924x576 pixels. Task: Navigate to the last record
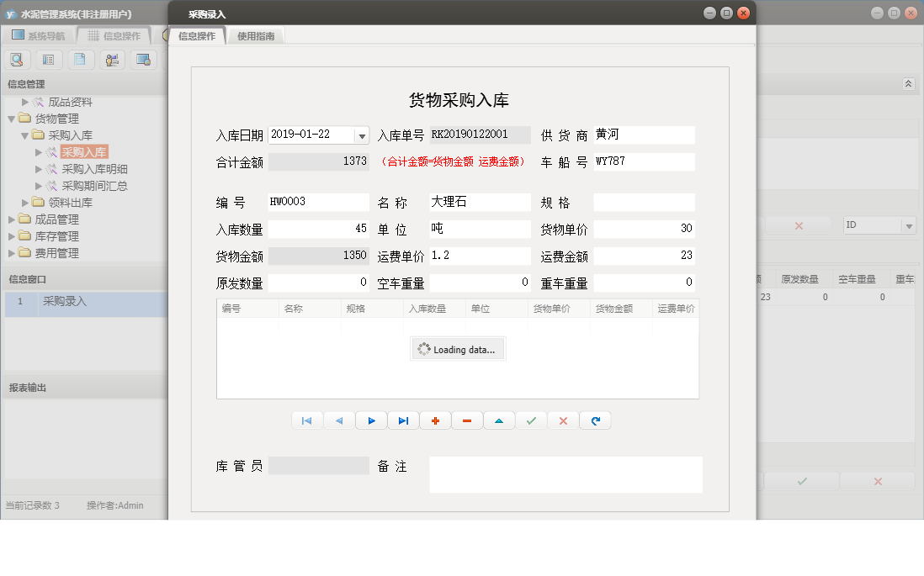[403, 420]
